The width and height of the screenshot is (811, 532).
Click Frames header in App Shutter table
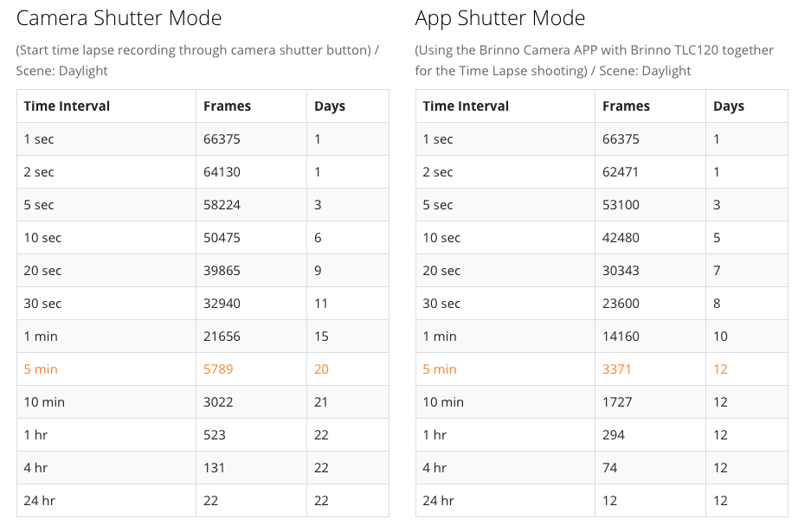tap(626, 106)
